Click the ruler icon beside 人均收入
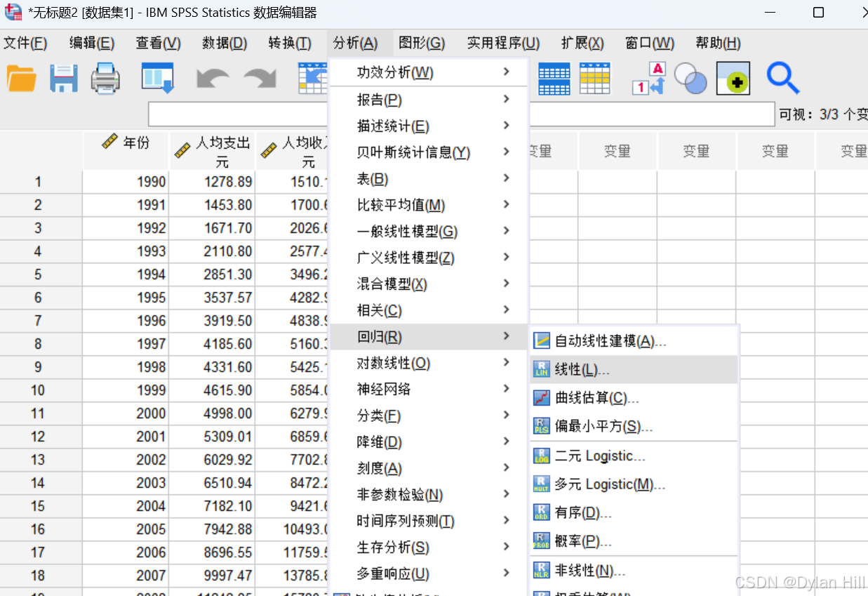 (269, 151)
